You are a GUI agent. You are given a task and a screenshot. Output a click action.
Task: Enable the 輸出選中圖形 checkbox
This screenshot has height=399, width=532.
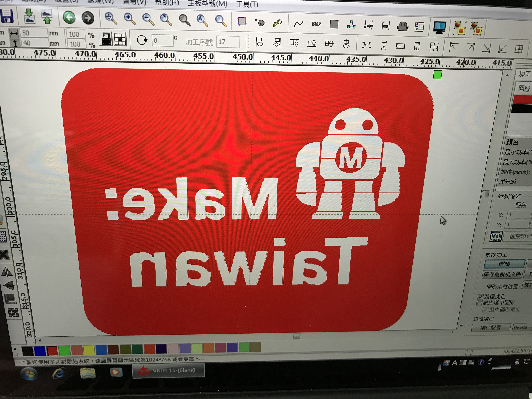479,303
